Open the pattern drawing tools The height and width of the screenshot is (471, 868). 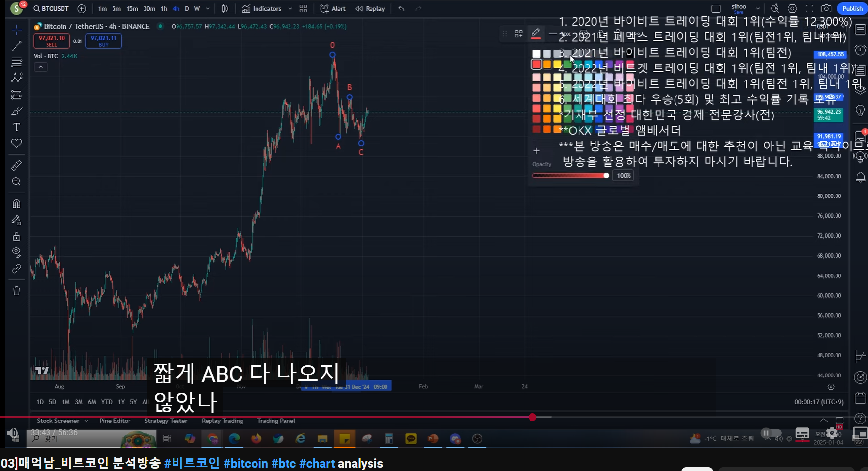[16, 78]
